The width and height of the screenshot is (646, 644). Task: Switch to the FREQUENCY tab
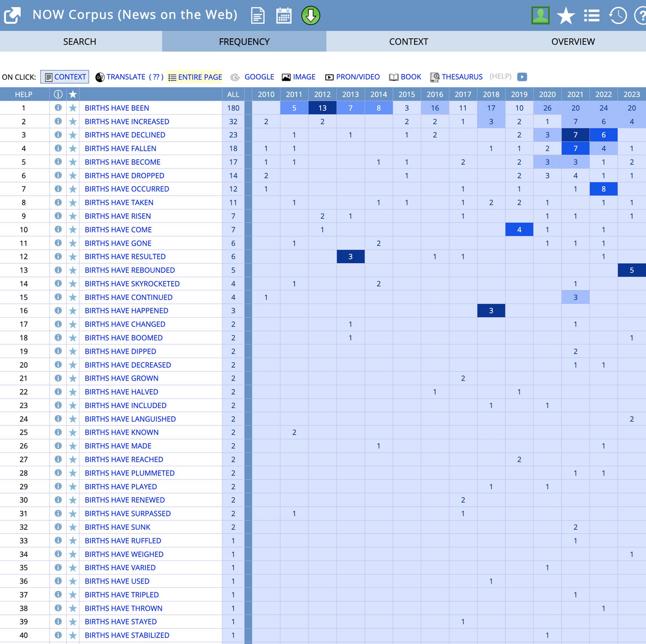244,41
